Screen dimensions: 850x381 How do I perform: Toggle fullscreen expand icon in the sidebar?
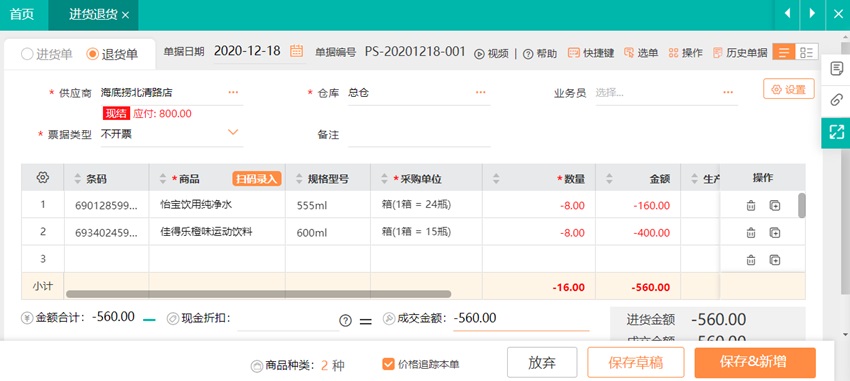[x=836, y=132]
